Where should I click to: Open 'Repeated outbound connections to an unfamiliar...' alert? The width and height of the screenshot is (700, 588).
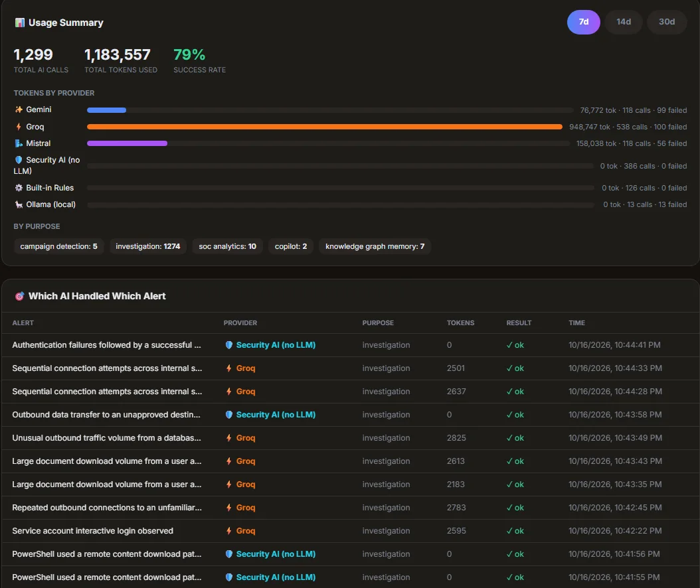107,507
